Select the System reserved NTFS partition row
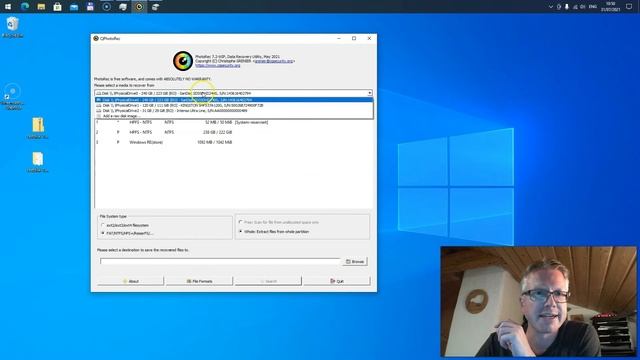Screen dimensions: 640x360 coord(233,122)
